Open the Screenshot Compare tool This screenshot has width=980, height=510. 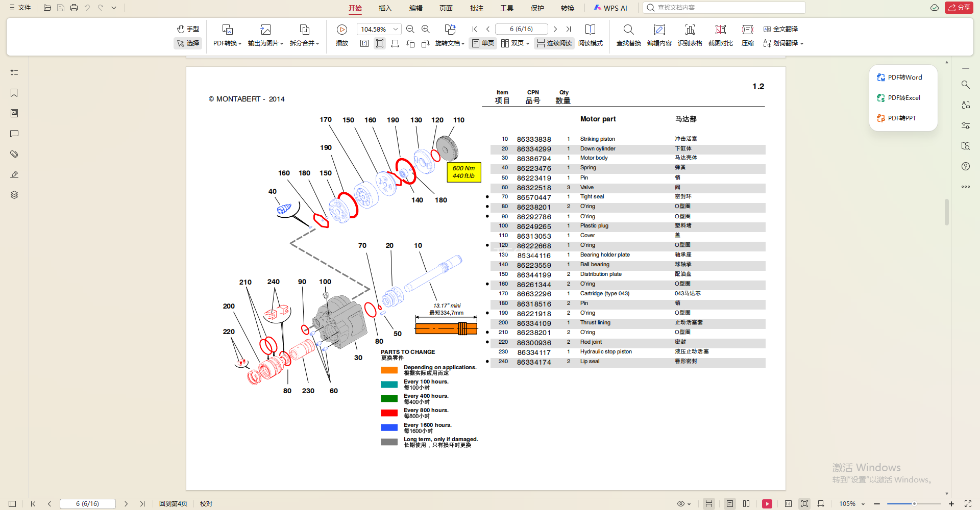pyautogui.click(x=720, y=30)
